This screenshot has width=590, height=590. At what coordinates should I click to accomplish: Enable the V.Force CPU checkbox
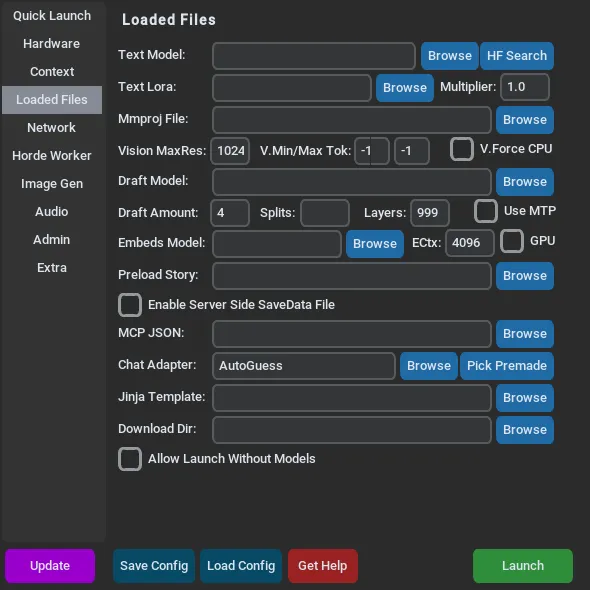click(x=462, y=149)
